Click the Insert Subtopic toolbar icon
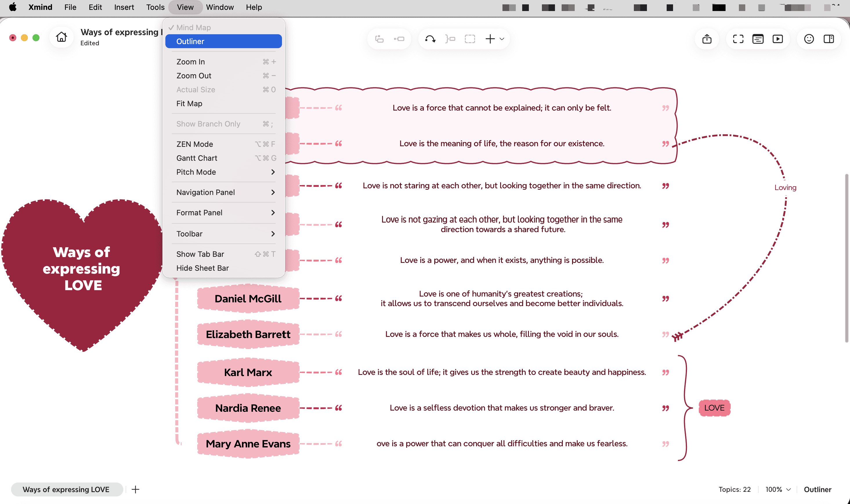The width and height of the screenshot is (850, 504). tap(399, 39)
